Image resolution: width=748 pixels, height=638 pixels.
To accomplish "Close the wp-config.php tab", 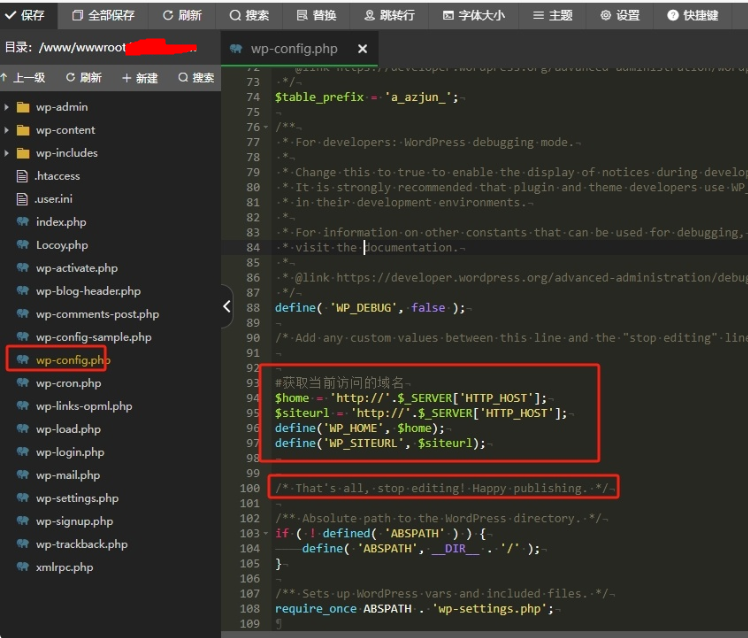I will (363, 49).
